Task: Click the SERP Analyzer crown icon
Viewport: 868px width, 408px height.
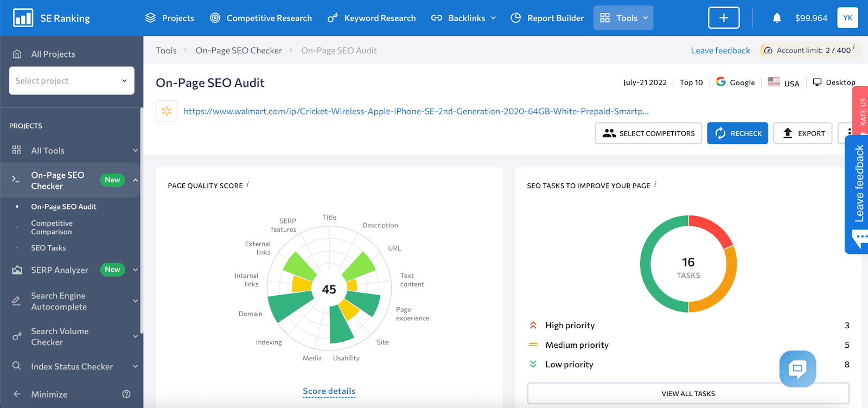Action: (x=17, y=270)
